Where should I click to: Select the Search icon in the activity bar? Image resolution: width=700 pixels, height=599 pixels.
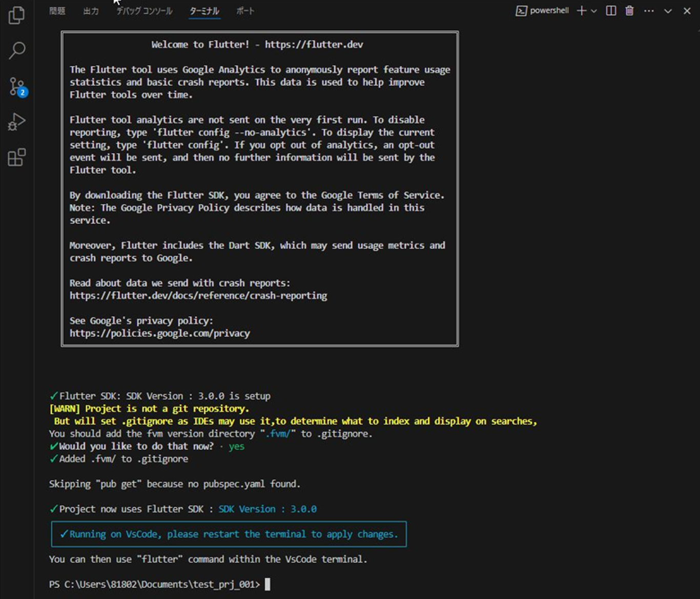tap(17, 51)
